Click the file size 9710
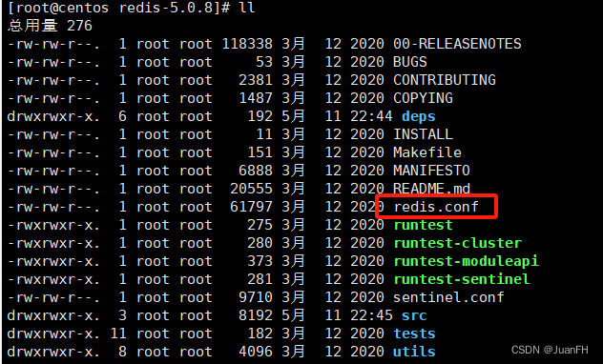This screenshot has width=603, height=364. click(x=256, y=297)
